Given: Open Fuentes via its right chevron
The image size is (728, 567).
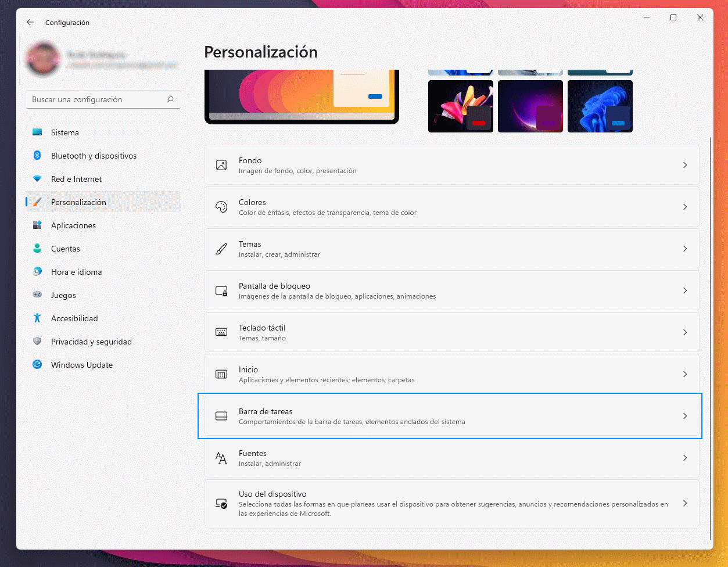Looking at the screenshot, I should pos(685,458).
